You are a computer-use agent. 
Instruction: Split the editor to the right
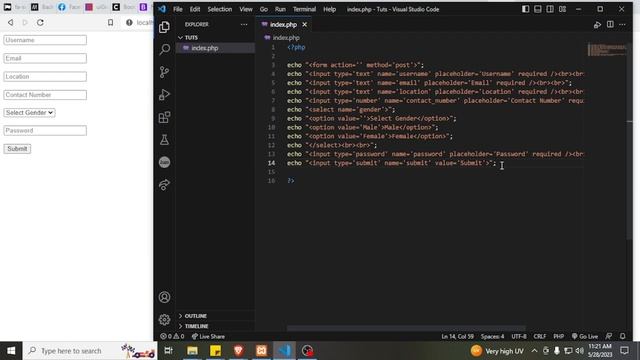[x=610, y=24]
